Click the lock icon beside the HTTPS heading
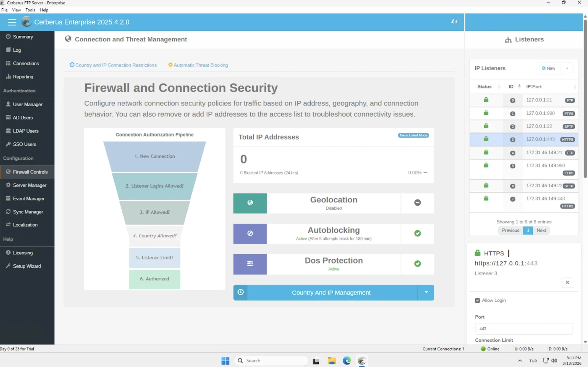 pyautogui.click(x=477, y=253)
